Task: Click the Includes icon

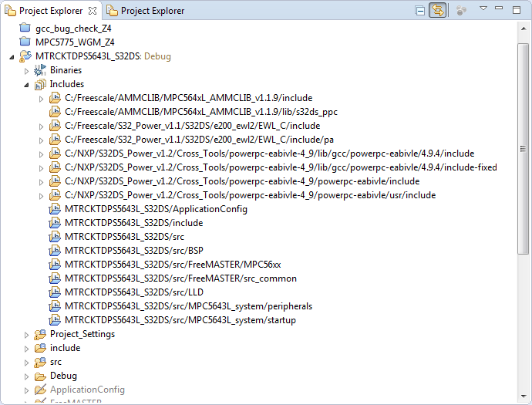Action: (40, 84)
